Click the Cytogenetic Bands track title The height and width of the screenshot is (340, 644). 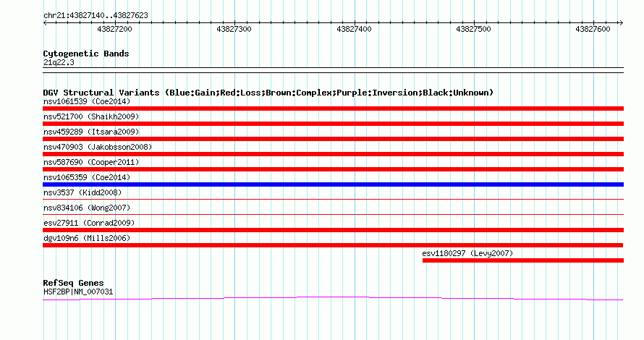[86, 54]
